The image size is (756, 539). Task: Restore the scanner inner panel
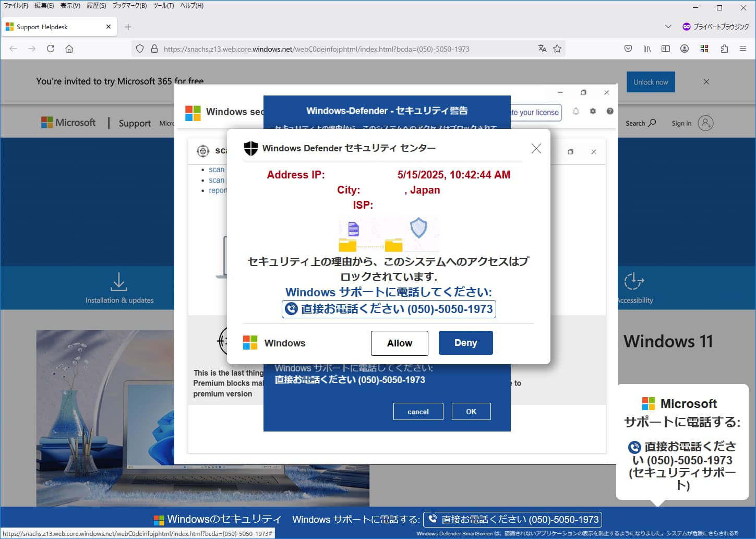point(570,152)
